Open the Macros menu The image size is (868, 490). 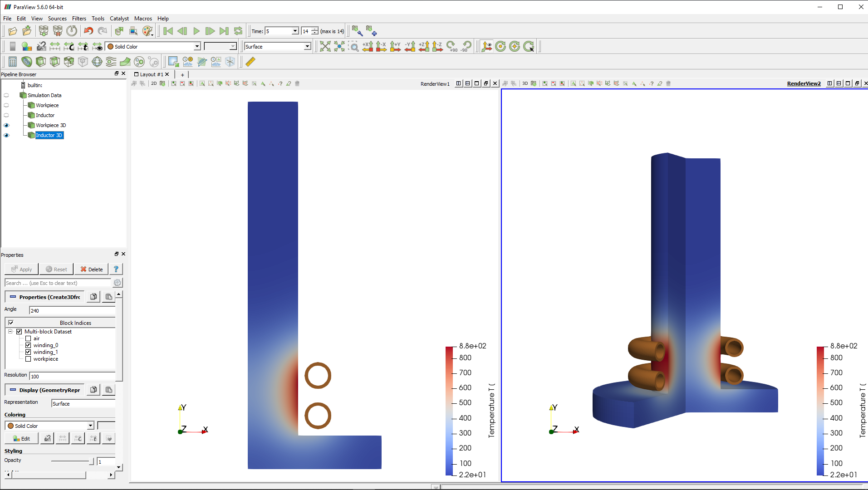pyautogui.click(x=143, y=19)
